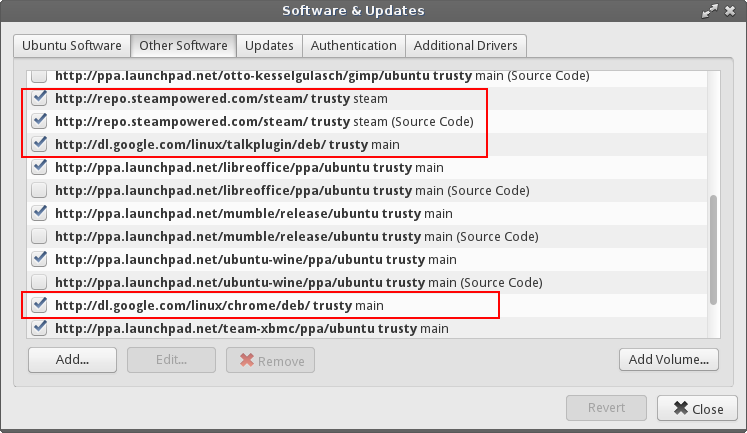Image resolution: width=747 pixels, height=433 pixels.
Task: Disable Google talkplugin repository checkbox
Action: click(x=39, y=144)
